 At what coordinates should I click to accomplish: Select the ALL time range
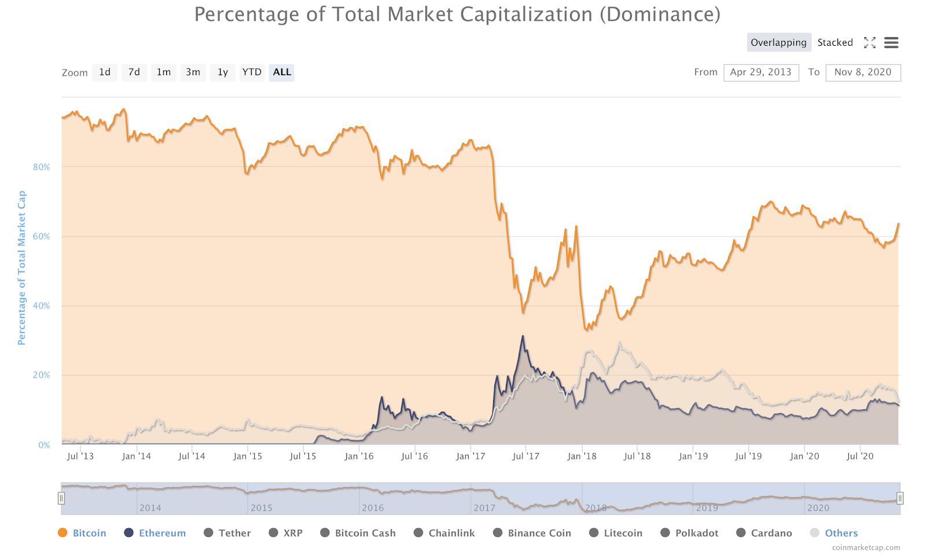(x=281, y=72)
